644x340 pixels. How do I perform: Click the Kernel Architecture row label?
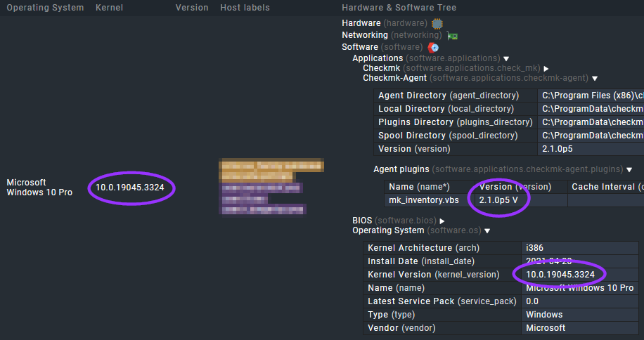coord(423,248)
